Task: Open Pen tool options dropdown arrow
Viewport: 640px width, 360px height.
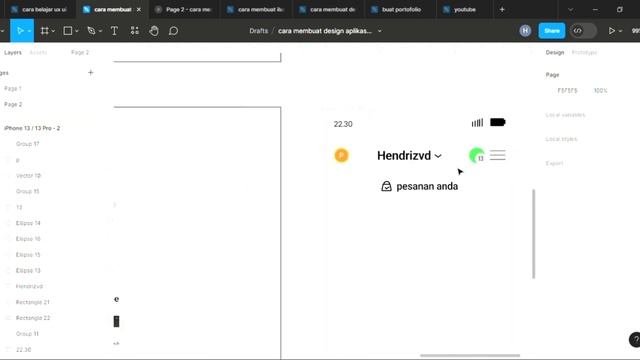Action: coord(100,31)
